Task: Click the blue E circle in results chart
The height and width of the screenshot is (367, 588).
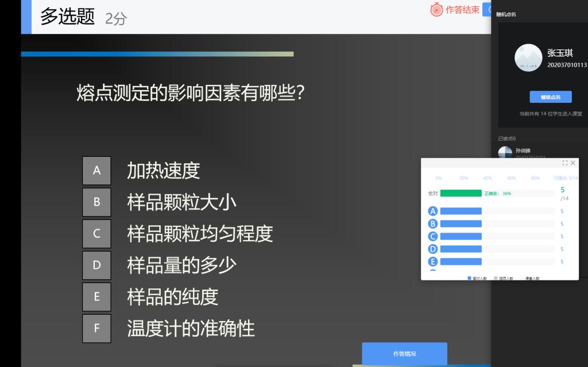Action: [x=433, y=261]
